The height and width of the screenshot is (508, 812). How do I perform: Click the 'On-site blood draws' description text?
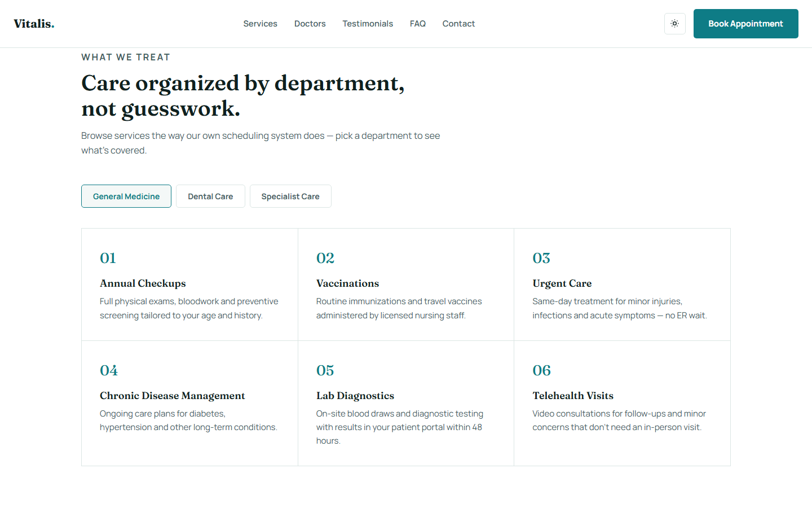pyautogui.click(x=400, y=427)
